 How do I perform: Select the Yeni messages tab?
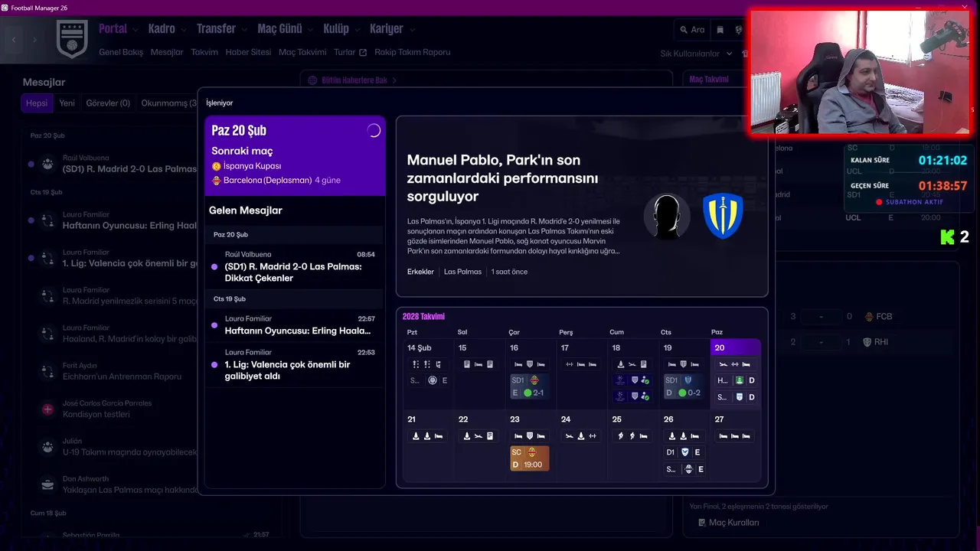click(67, 103)
